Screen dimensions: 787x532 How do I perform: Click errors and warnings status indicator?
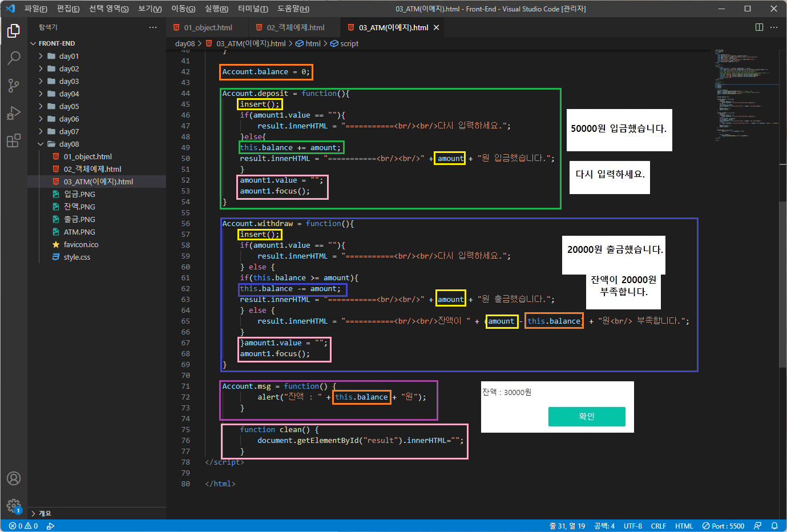click(x=23, y=526)
